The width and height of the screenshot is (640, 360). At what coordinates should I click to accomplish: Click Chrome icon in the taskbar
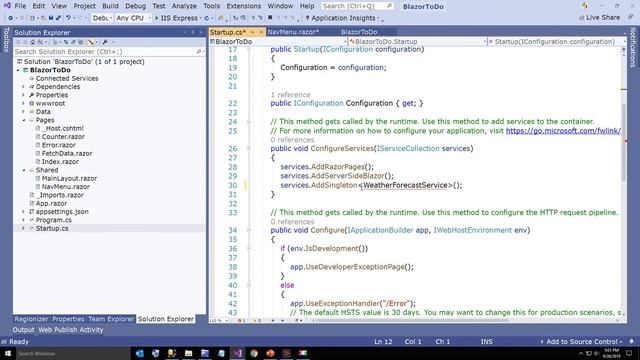click(254, 353)
